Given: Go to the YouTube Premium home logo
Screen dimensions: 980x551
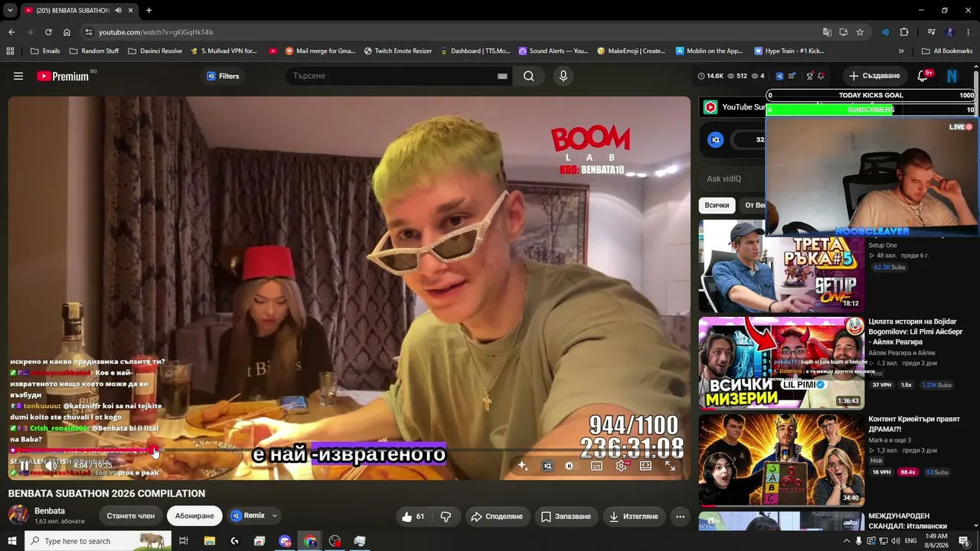Looking at the screenshot, I should click(x=63, y=76).
